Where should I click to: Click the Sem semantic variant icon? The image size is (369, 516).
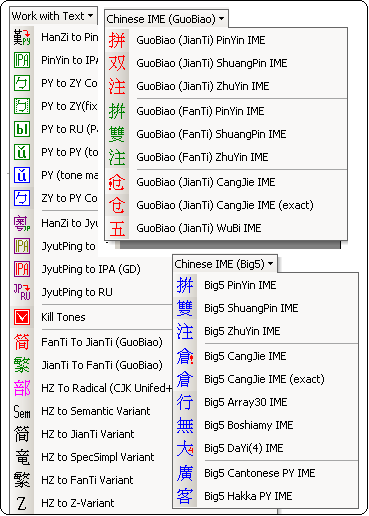[x=22, y=411]
